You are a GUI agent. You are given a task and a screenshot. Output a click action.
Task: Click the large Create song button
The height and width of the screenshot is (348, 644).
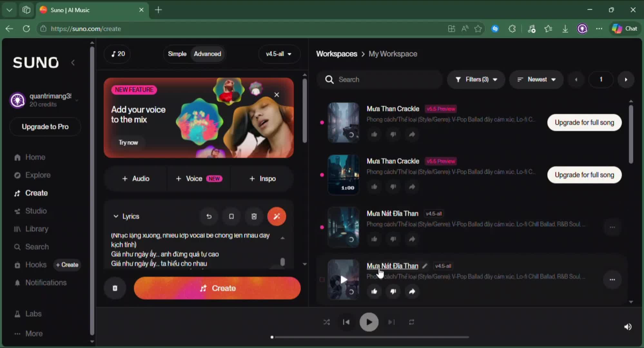point(217,288)
